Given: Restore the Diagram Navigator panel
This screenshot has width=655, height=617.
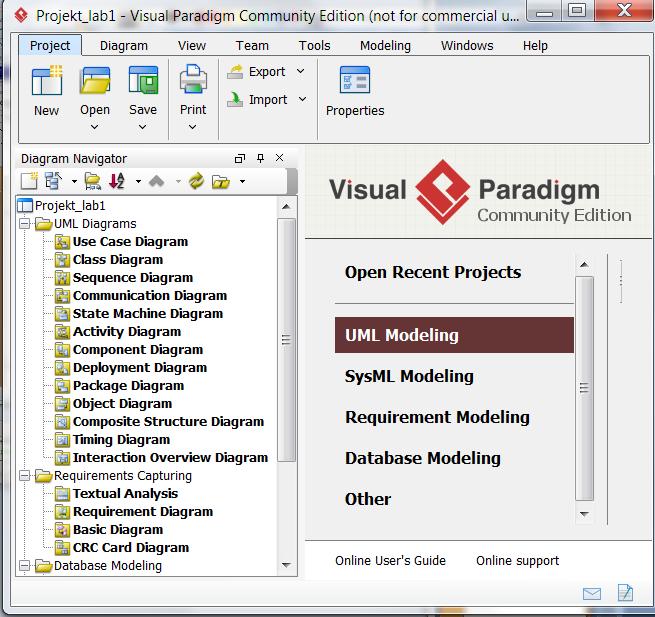Looking at the screenshot, I should [x=240, y=158].
